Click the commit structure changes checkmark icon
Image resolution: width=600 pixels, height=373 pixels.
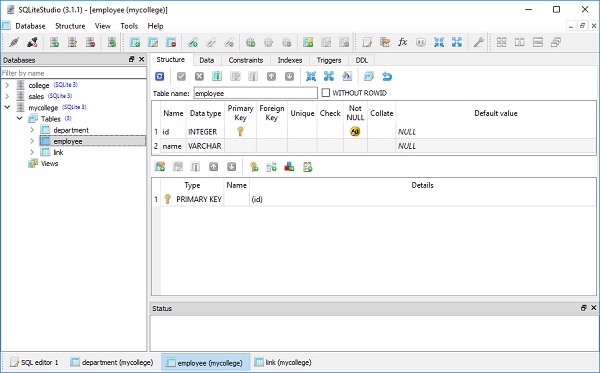181,77
